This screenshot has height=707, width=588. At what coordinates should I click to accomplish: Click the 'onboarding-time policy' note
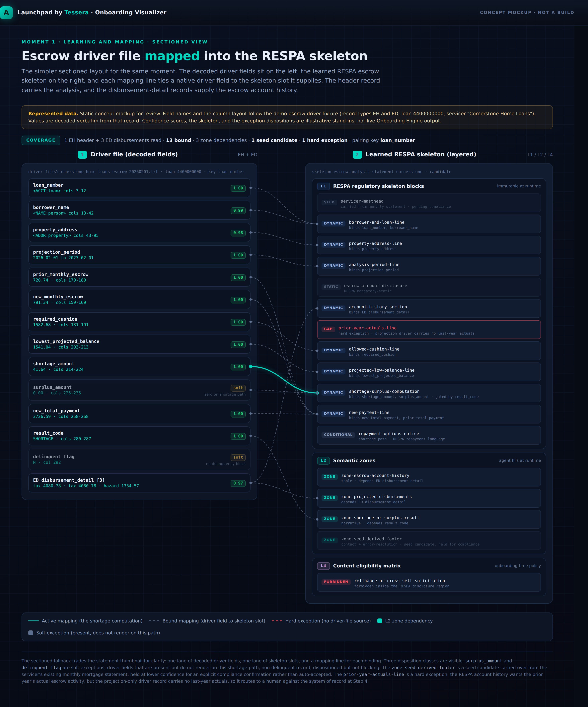[x=518, y=566]
